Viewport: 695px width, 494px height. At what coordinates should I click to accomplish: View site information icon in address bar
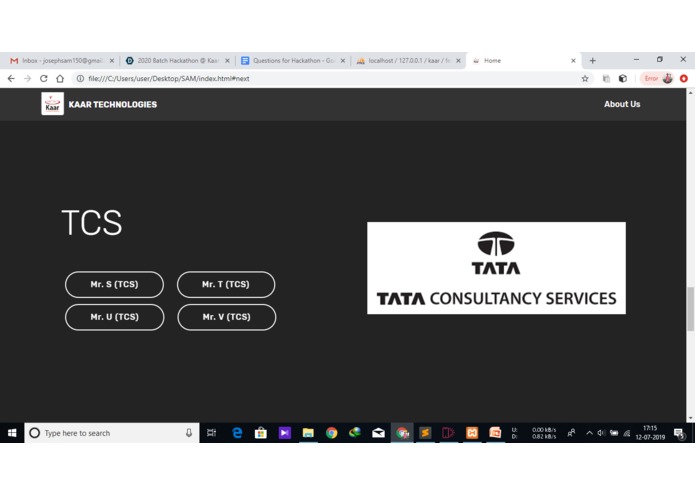point(80,78)
